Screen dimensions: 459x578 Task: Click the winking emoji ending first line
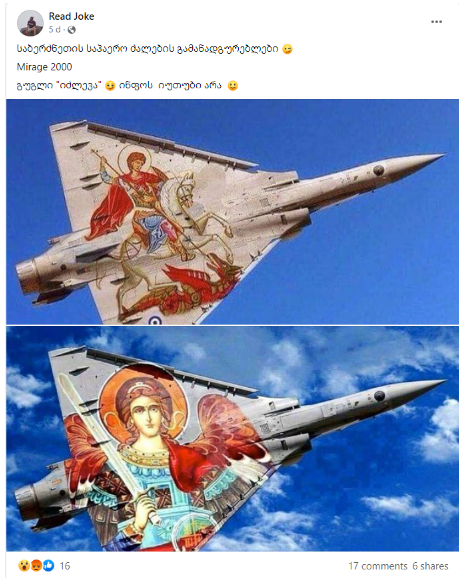coord(288,49)
